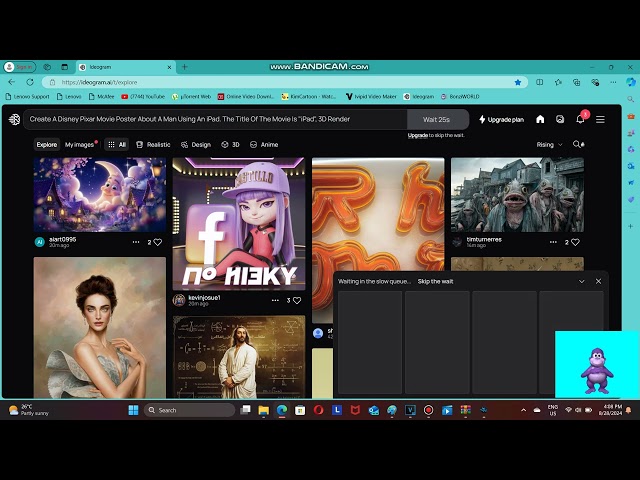The width and height of the screenshot is (640, 480).
Task: Open browser favorites icon
Action: pyautogui.click(x=558, y=82)
